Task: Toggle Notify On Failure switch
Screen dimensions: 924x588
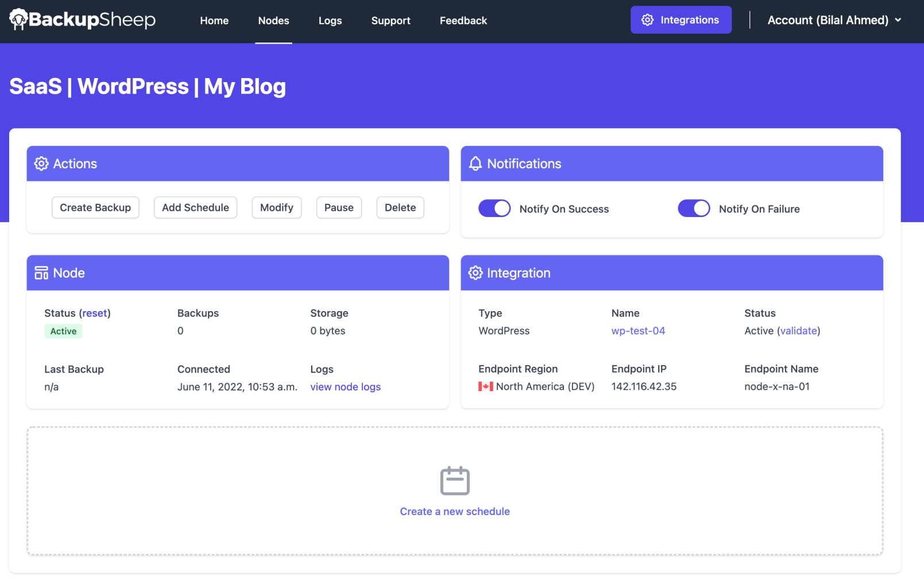Action: [694, 208]
